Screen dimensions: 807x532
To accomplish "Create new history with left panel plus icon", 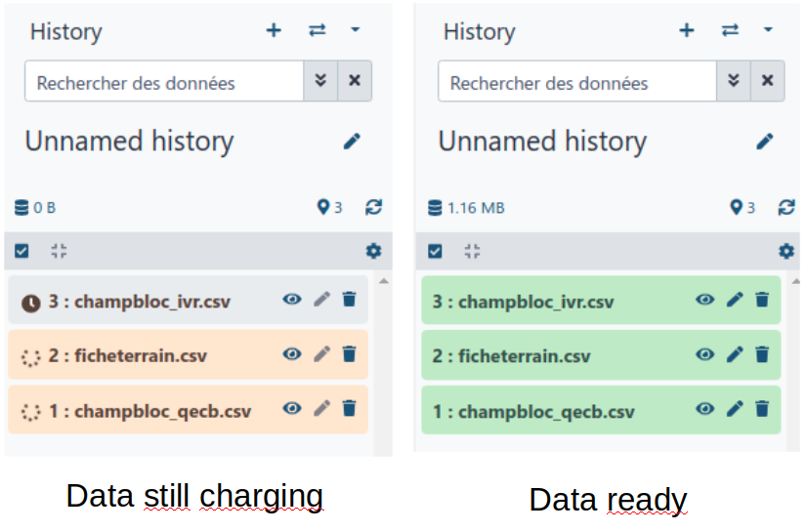I will click(274, 30).
